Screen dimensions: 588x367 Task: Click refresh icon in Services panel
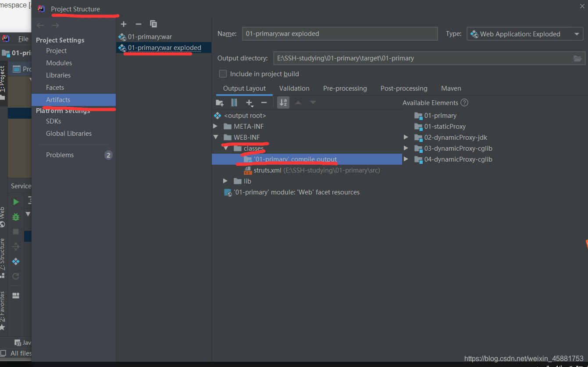pyautogui.click(x=16, y=276)
